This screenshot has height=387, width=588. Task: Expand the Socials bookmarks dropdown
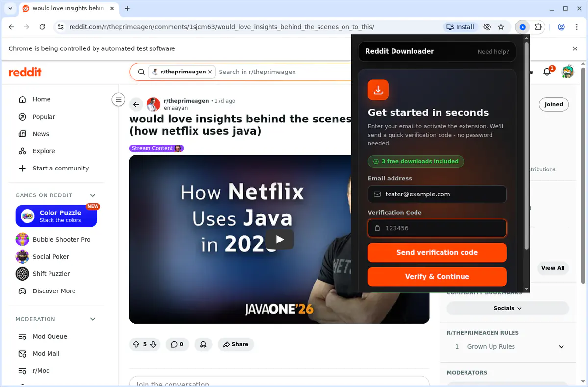click(x=508, y=308)
